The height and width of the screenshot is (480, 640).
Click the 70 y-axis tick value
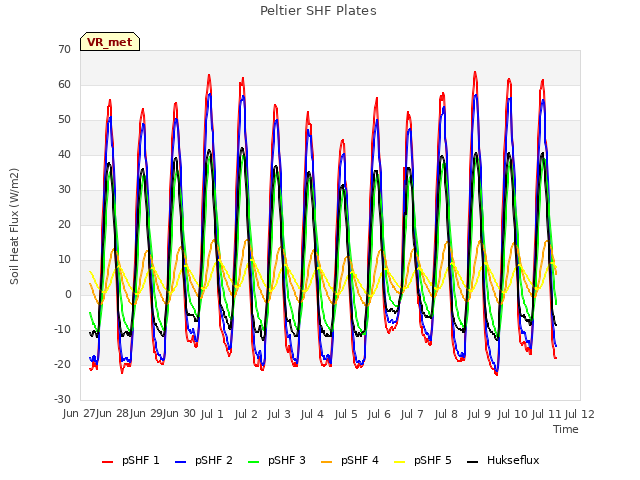(x=64, y=50)
